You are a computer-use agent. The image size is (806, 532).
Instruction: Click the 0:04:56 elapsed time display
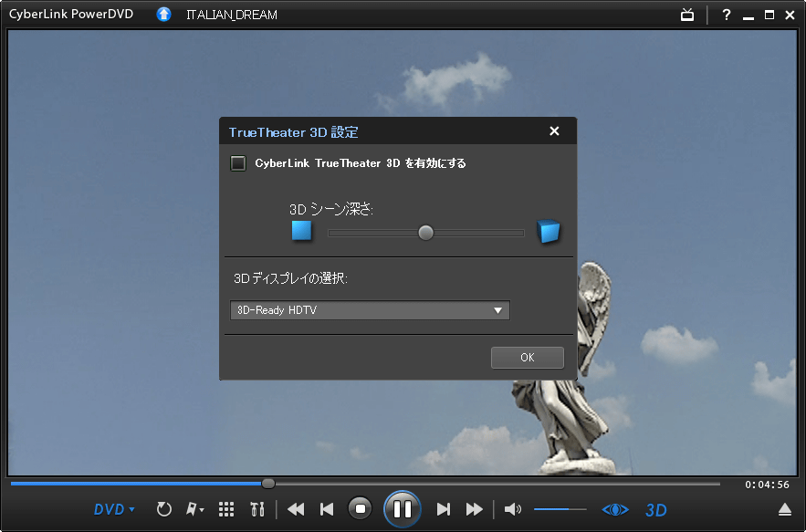click(767, 485)
